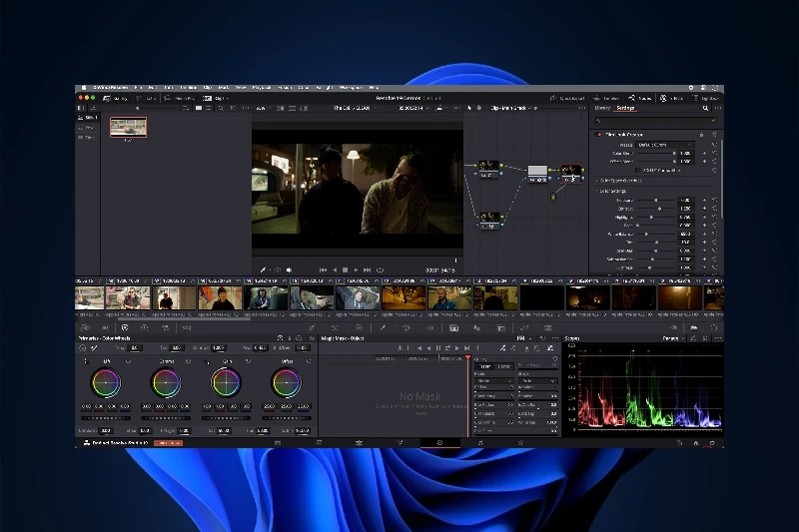Open the Film Look Creator preset dropdown
This screenshot has height=532, width=799.
(665, 145)
